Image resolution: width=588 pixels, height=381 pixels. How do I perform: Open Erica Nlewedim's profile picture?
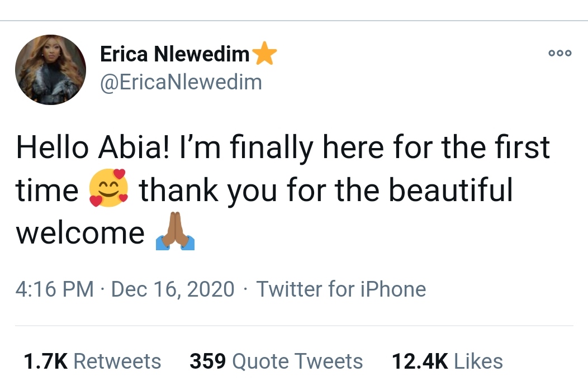[50, 70]
